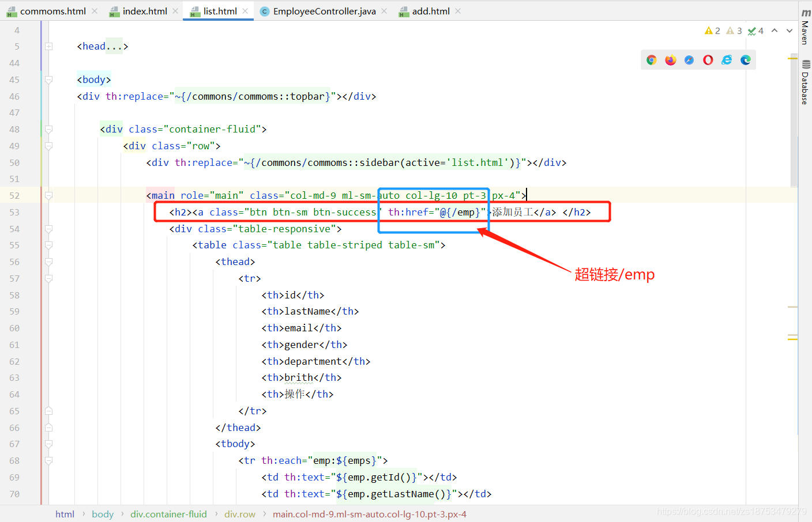
Task: Collapse the tbody fold on line 67
Action: coord(49,444)
